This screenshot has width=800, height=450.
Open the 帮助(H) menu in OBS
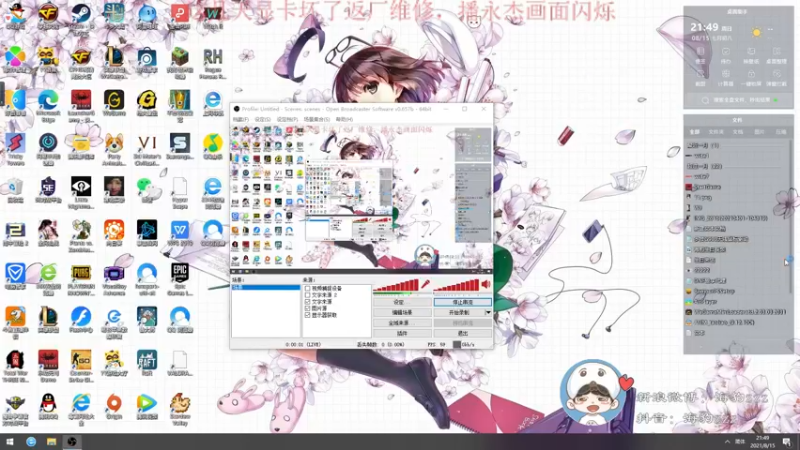[x=344, y=119]
